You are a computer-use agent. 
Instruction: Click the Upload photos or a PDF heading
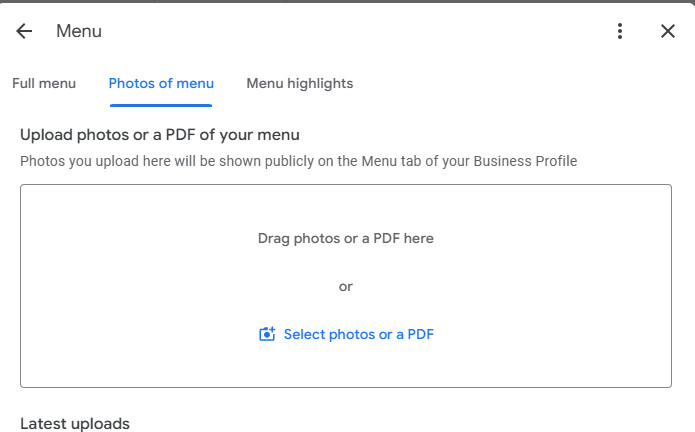coord(160,135)
